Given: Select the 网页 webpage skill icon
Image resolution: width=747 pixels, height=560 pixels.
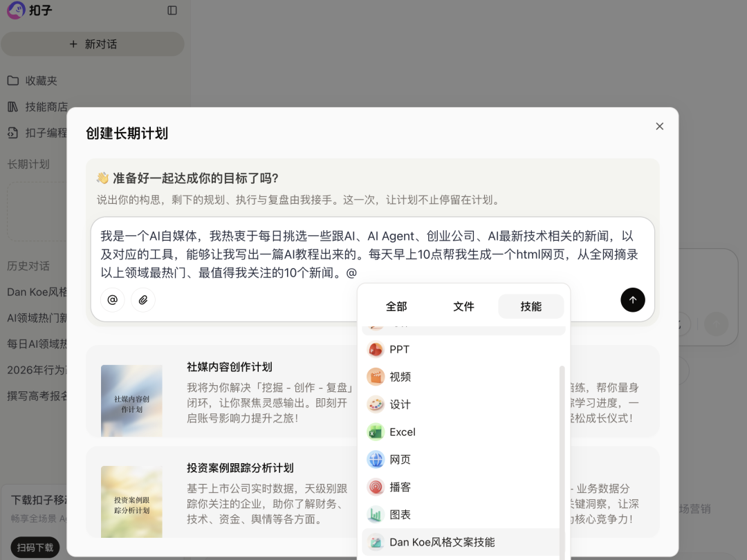Looking at the screenshot, I should click(374, 459).
